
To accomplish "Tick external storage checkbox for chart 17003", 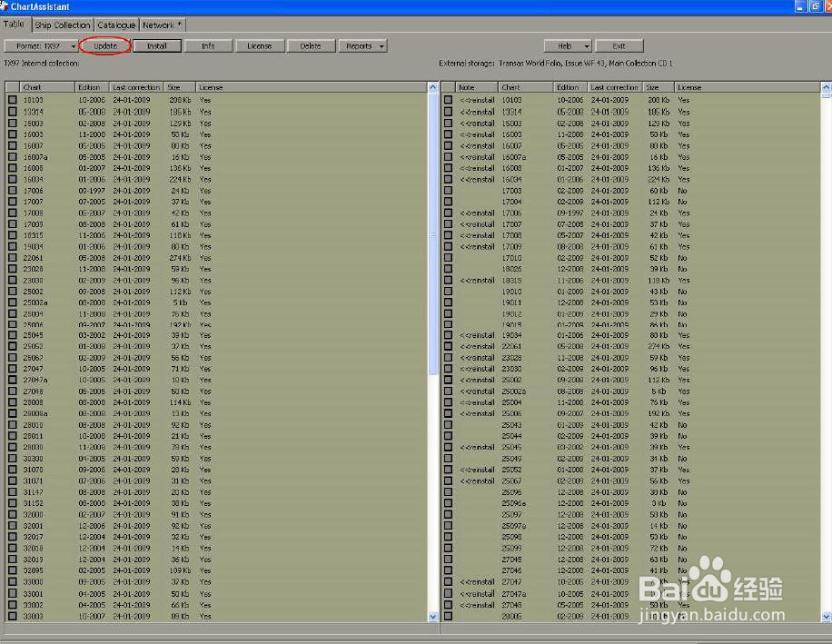I will [x=449, y=190].
